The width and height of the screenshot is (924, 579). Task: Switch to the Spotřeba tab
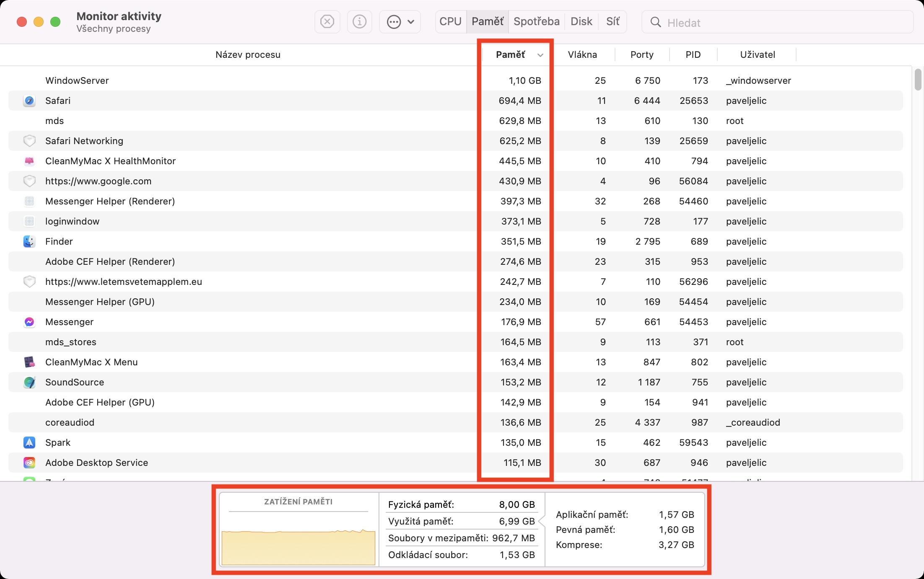point(536,21)
